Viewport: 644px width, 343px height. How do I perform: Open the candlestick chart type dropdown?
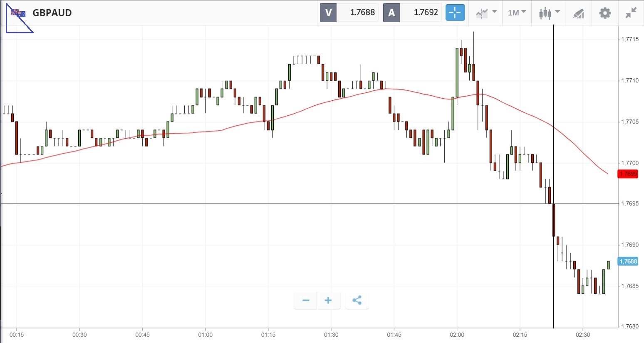coord(549,13)
